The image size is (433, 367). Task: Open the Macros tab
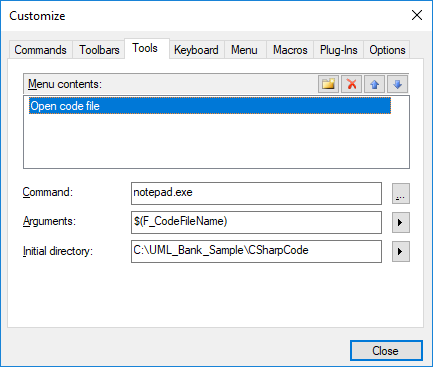[x=290, y=50]
